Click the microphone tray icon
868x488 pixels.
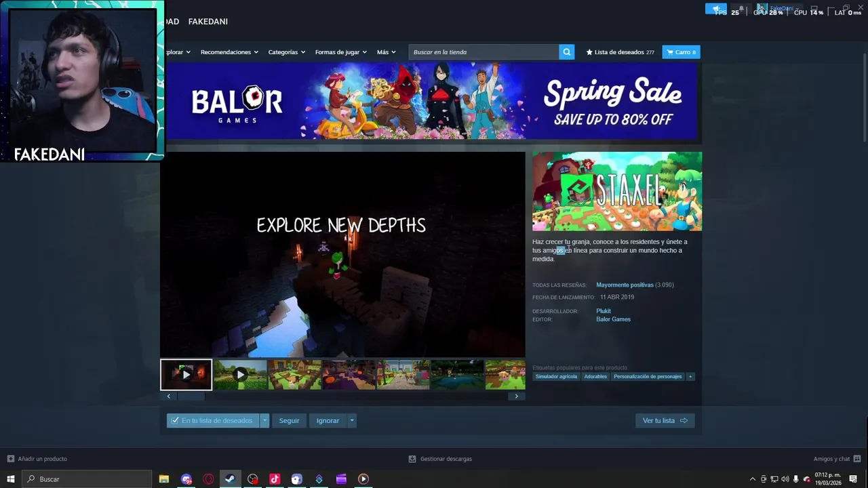[796, 479]
